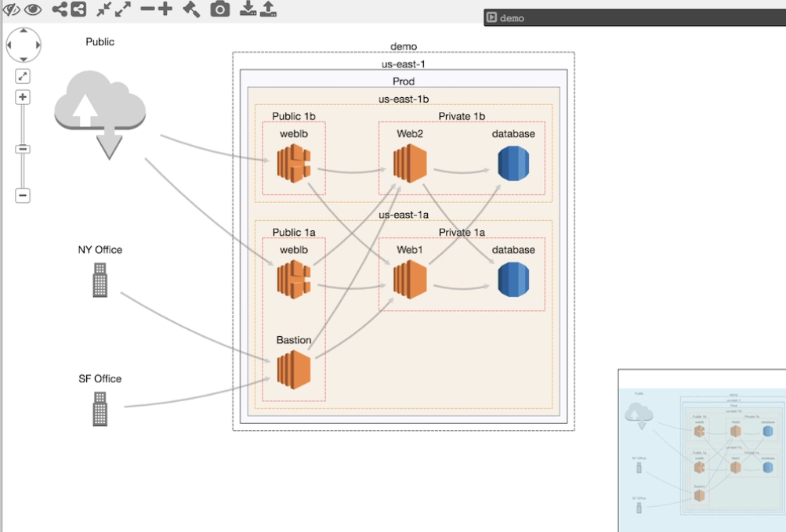Switch to the demo tab
Screen dimensions: 786x532
tap(635, 17)
